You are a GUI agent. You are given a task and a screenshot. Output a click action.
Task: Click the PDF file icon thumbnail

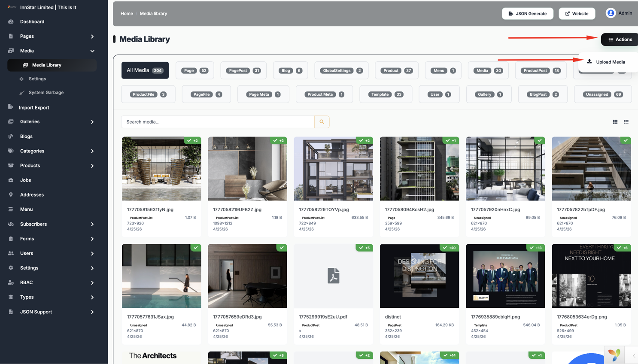click(x=334, y=276)
